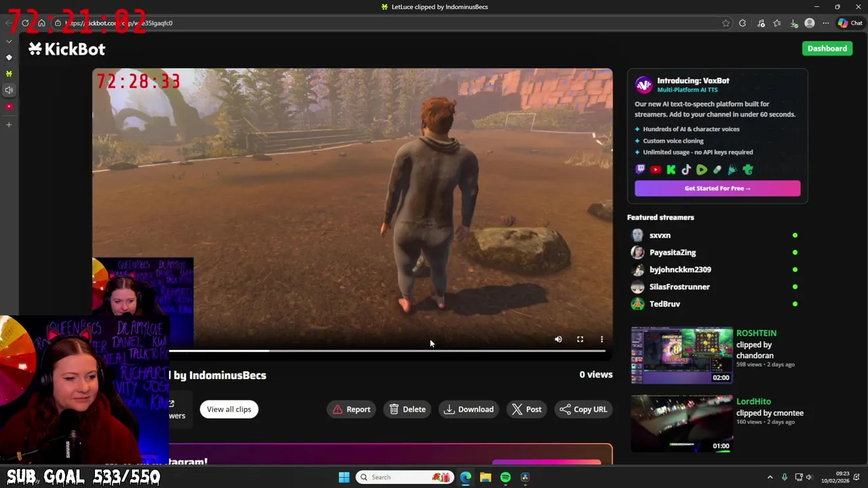
Task: Open the browser downloads icon
Action: click(x=794, y=23)
